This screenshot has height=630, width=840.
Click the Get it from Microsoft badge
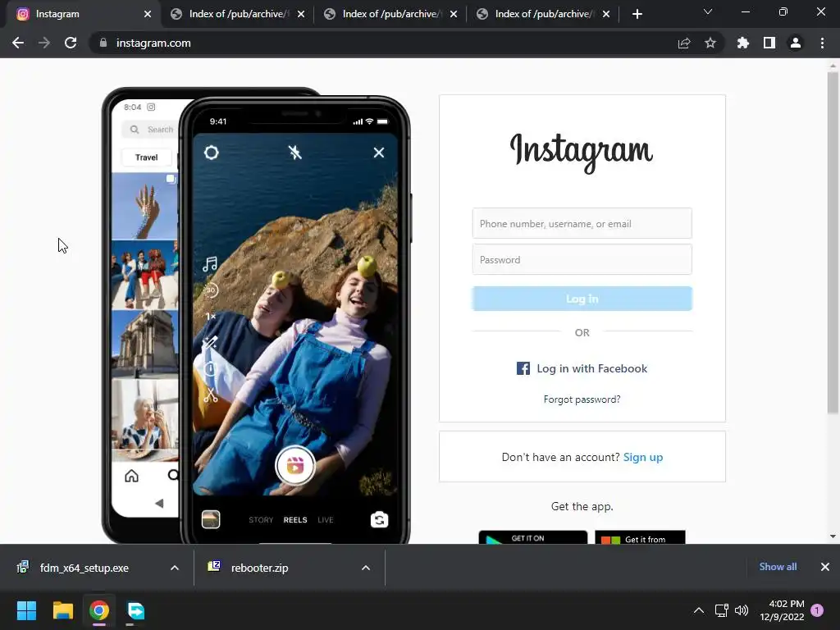point(640,537)
